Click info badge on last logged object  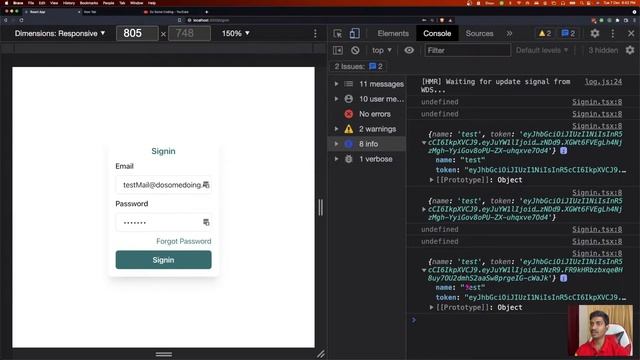click(x=563, y=278)
